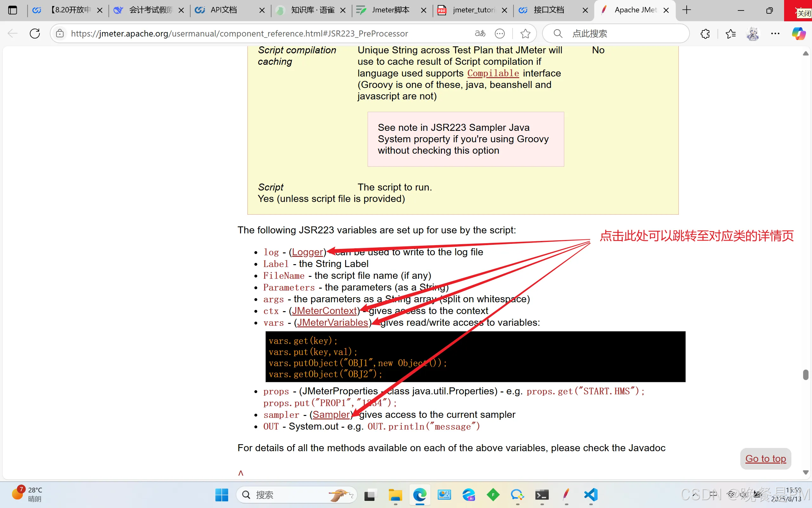Open the user profile avatar
The height and width of the screenshot is (508, 812).
[753, 33]
